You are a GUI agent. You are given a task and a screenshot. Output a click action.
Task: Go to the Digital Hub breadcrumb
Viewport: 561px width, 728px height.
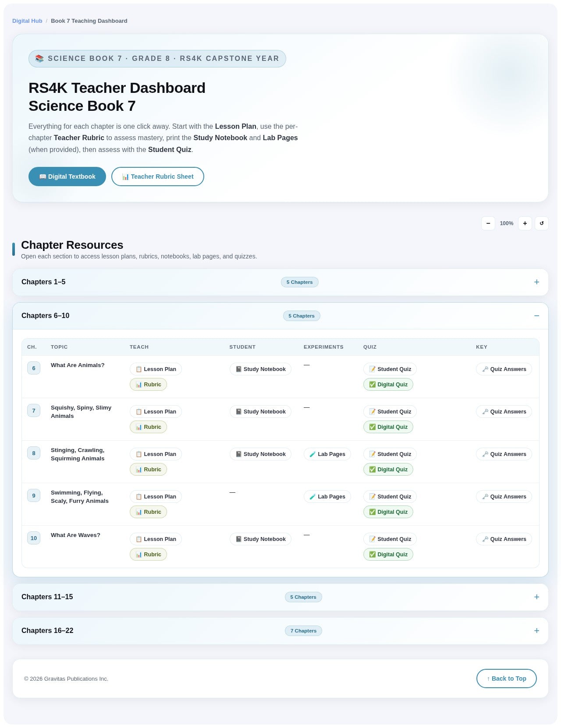click(x=27, y=21)
